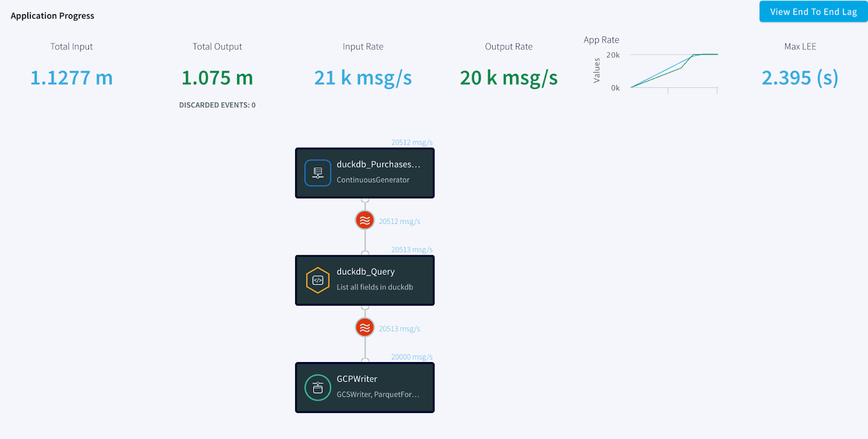Click the Output Rate 20 k msg/s value

[508, 78]
